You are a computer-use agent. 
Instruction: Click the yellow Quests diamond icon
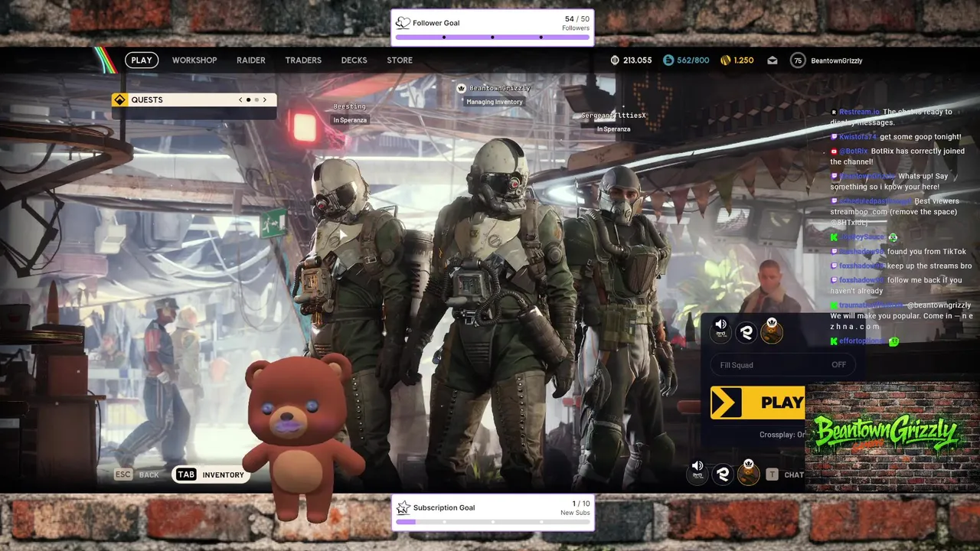119,99
